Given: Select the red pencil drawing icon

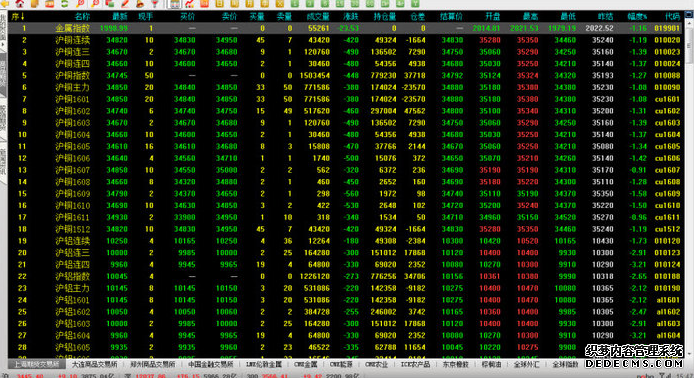Looking at the screenshot, I should [x=125, y=4].
